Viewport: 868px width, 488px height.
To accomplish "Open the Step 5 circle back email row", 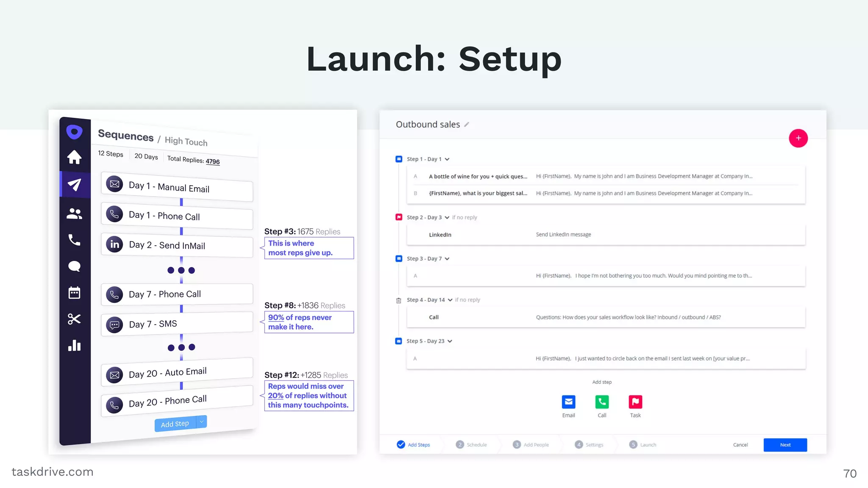I will (606, 358).
